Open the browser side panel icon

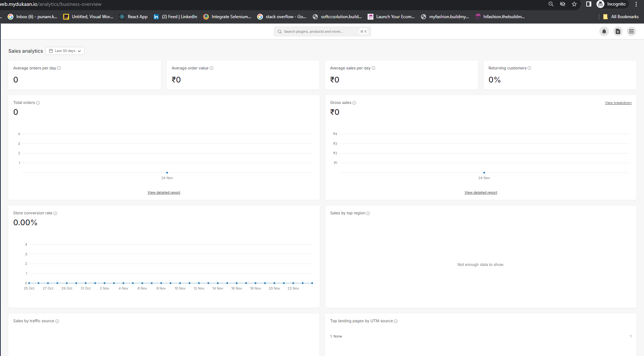click(589, 4)
